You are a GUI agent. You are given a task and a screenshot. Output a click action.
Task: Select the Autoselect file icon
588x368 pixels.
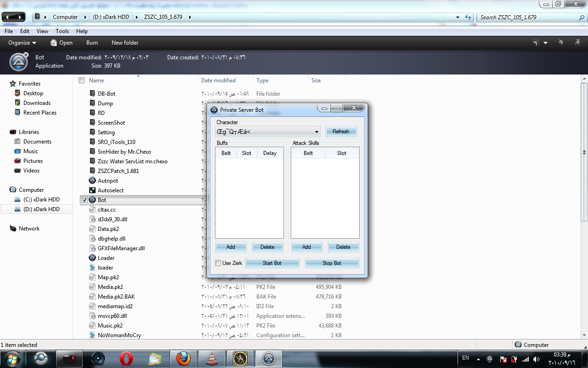(92, 190)
